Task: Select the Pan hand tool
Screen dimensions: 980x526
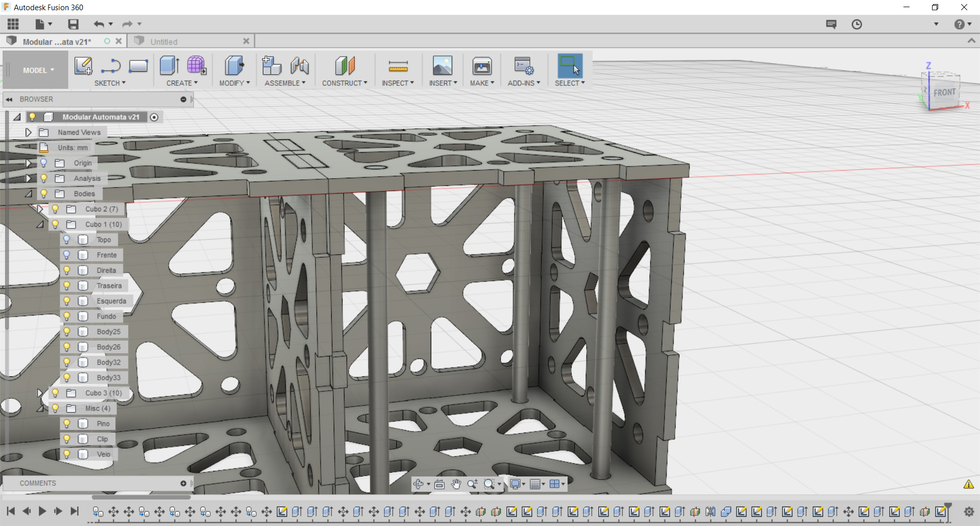Action: [456, 484]
